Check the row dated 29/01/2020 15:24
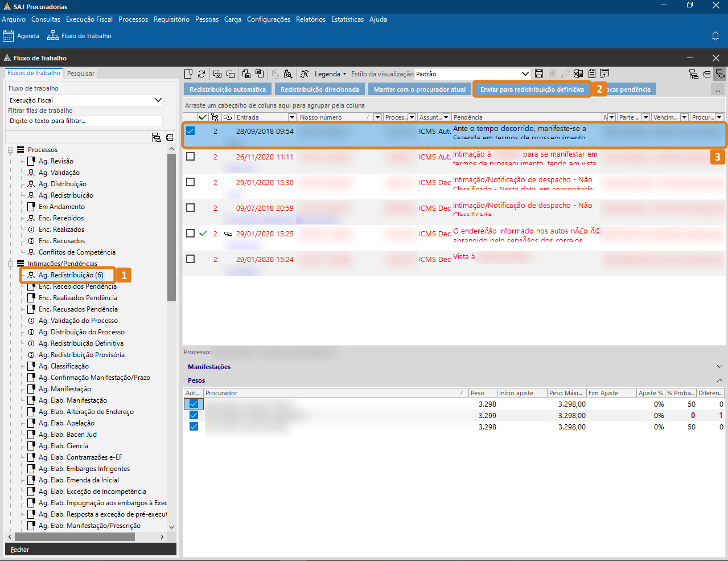The height and width of the screenshot is (561, 728). coord(191,259)
